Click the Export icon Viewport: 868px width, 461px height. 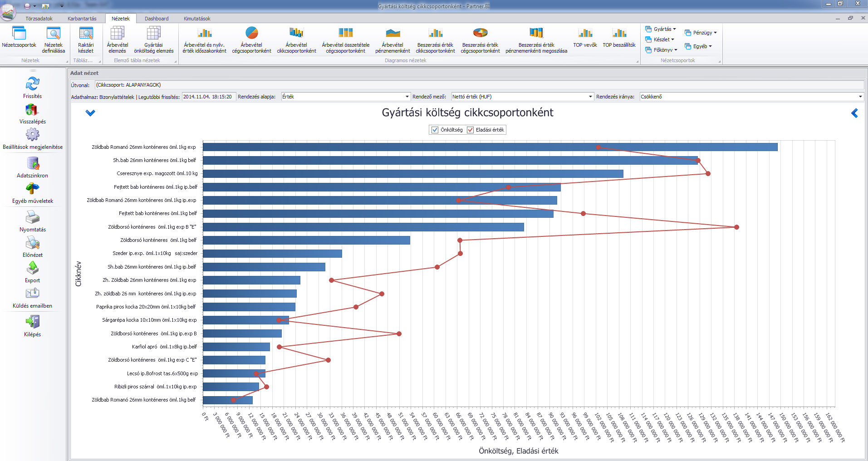point(32,268)
